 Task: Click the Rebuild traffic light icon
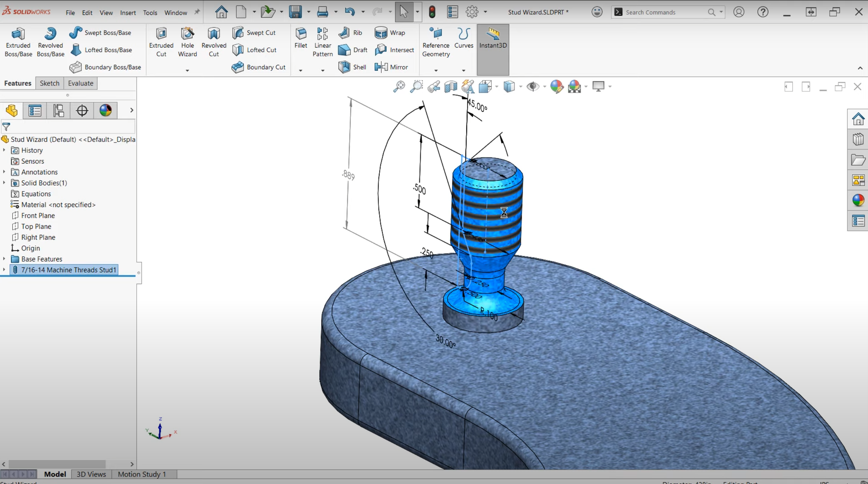point(432,12)
